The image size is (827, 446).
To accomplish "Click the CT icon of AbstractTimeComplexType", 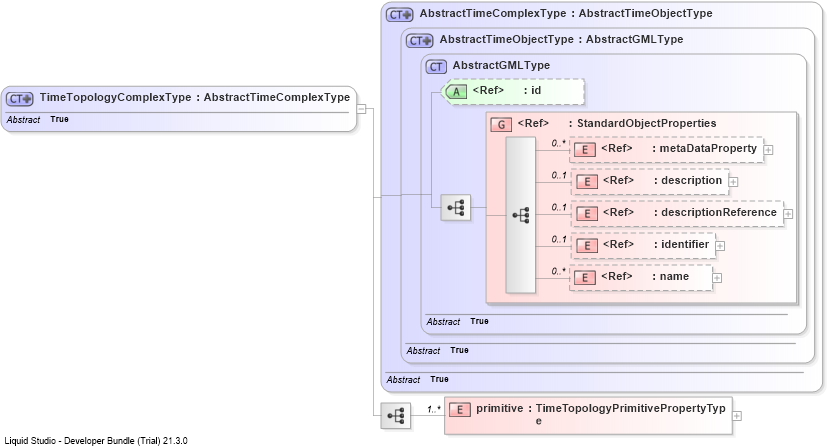I will 399,15.
